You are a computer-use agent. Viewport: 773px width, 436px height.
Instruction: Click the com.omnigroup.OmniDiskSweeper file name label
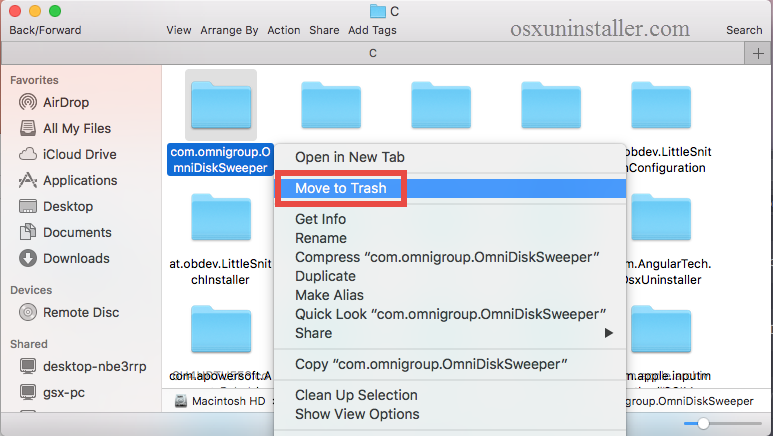coord(220,160)
